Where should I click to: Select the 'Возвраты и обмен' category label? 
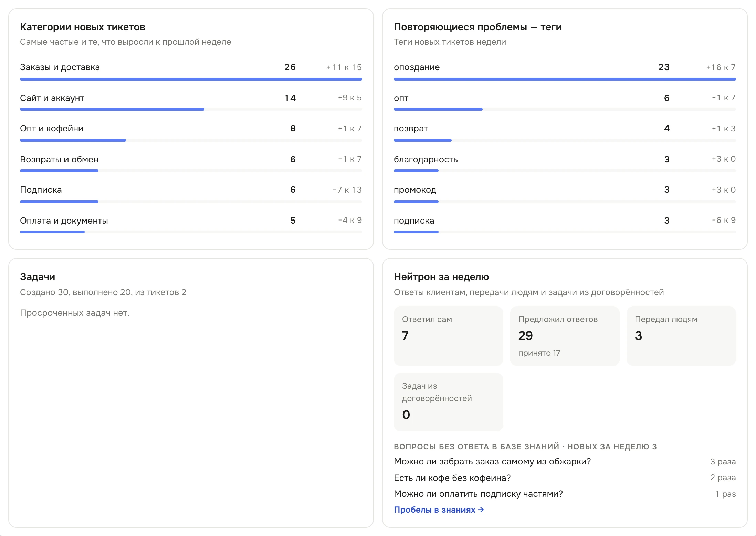tap(59, 159)
